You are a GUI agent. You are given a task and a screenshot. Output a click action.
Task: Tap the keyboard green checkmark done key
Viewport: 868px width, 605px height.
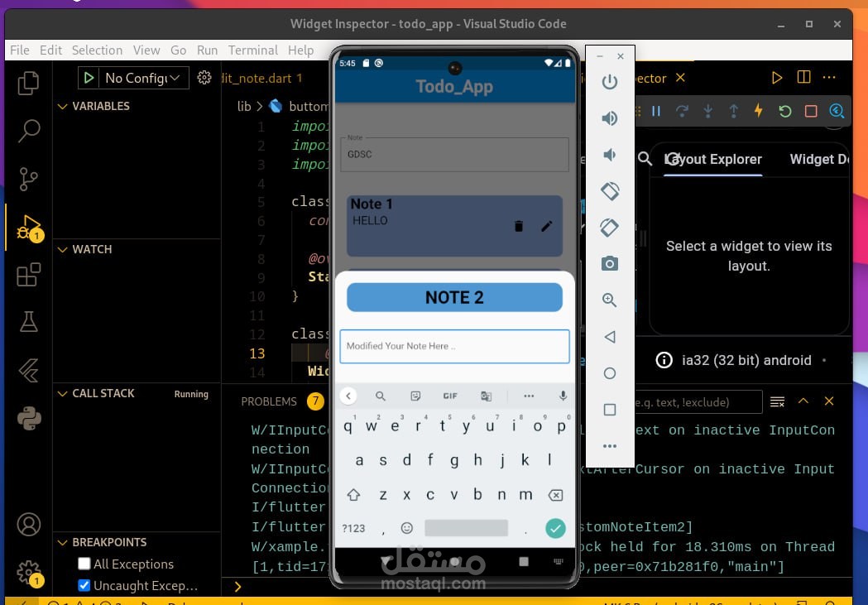pyautogui.click(x=555, y=528)
